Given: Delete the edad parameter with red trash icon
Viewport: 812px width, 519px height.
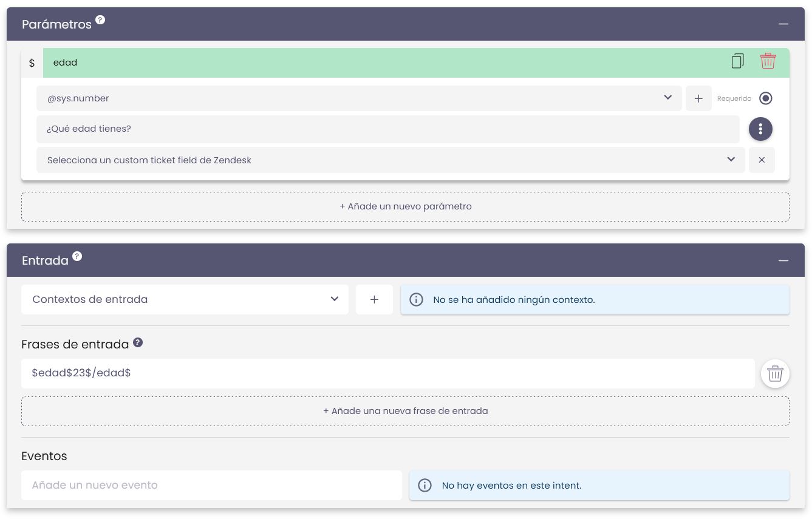Looking at the screenshot, I should tap(768, 61).
